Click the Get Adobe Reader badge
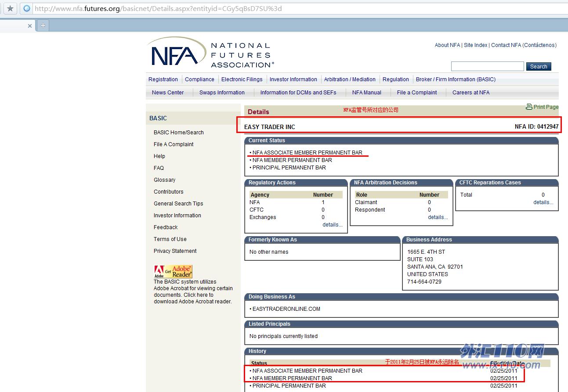568x392 pixels. coord(173,272)
